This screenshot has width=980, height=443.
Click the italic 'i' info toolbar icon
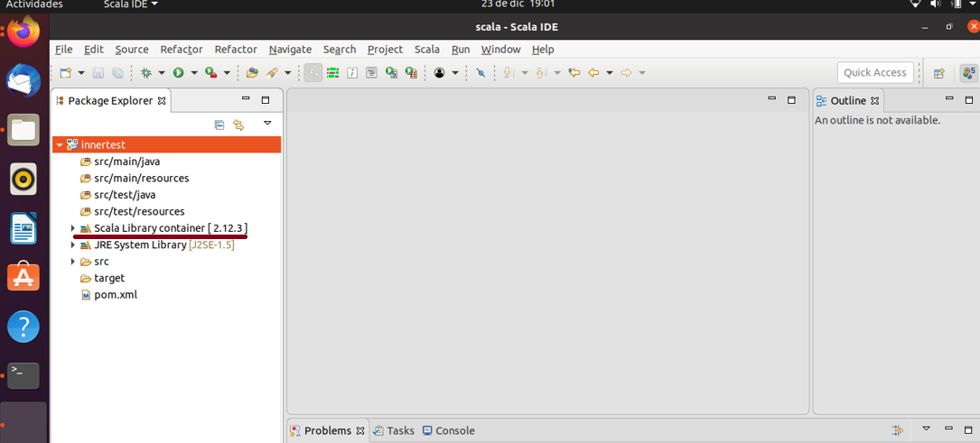352,73
